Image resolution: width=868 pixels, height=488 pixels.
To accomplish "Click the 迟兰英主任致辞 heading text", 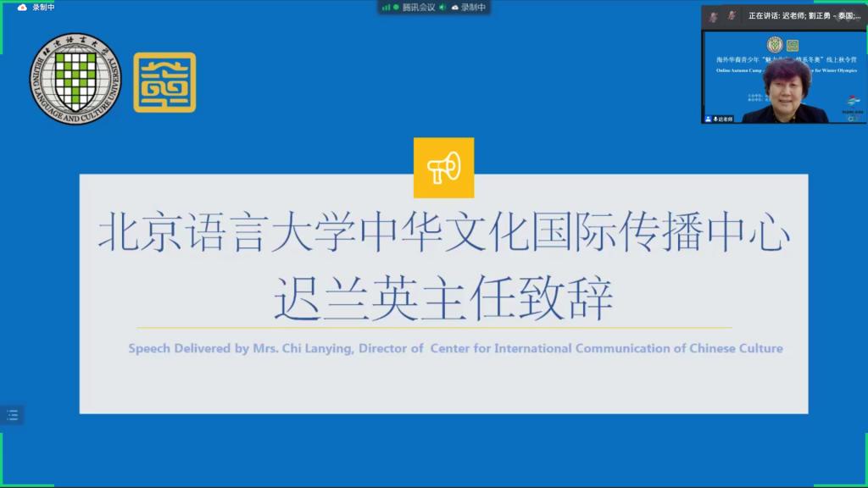I will pyautogui.click(x=443, y=298).
